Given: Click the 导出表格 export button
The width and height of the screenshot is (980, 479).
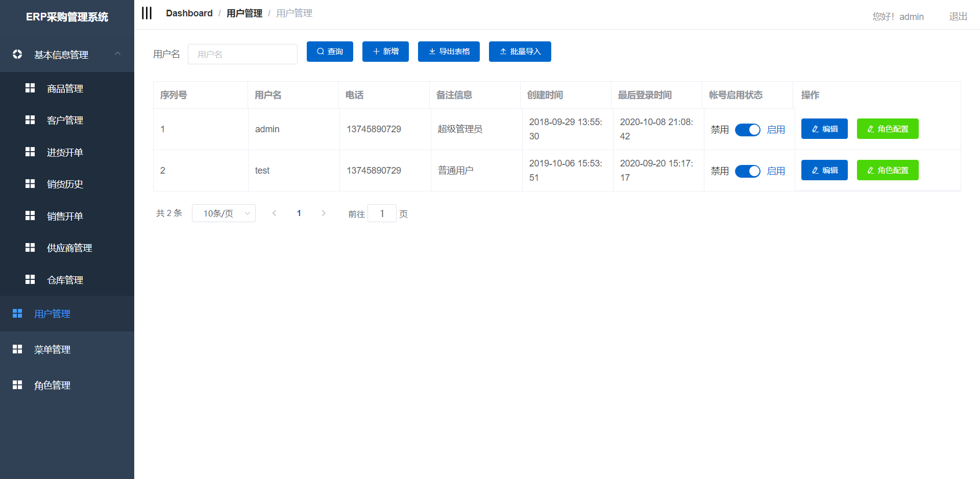Looking at the screenshot, I should 449,52.
